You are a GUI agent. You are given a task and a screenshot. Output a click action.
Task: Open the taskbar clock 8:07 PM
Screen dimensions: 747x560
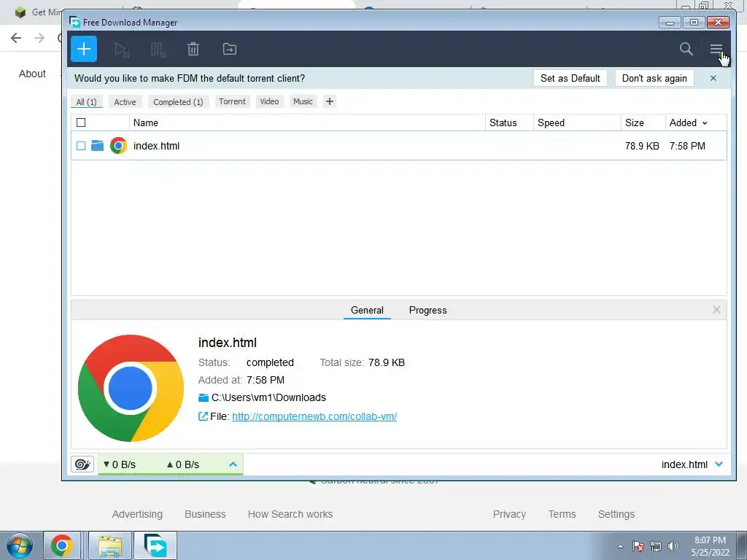pos(710,546)
